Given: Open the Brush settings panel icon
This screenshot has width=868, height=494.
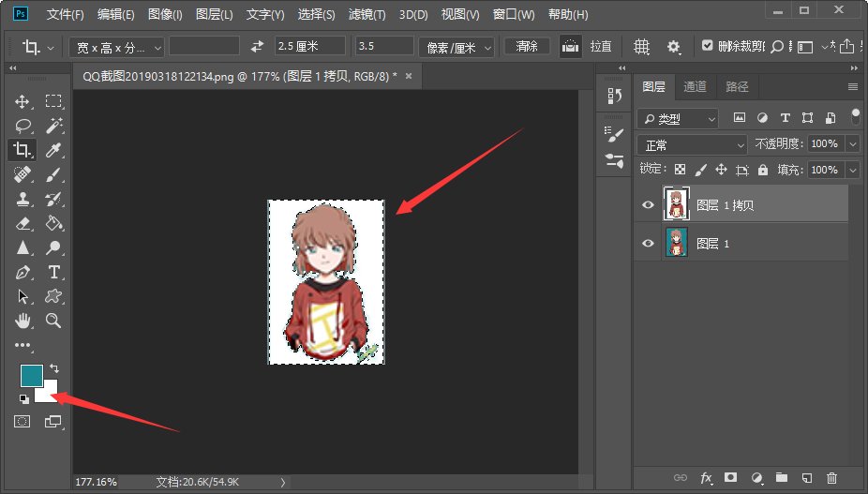Looking at the screenshot, I should [x=615, y=133].
